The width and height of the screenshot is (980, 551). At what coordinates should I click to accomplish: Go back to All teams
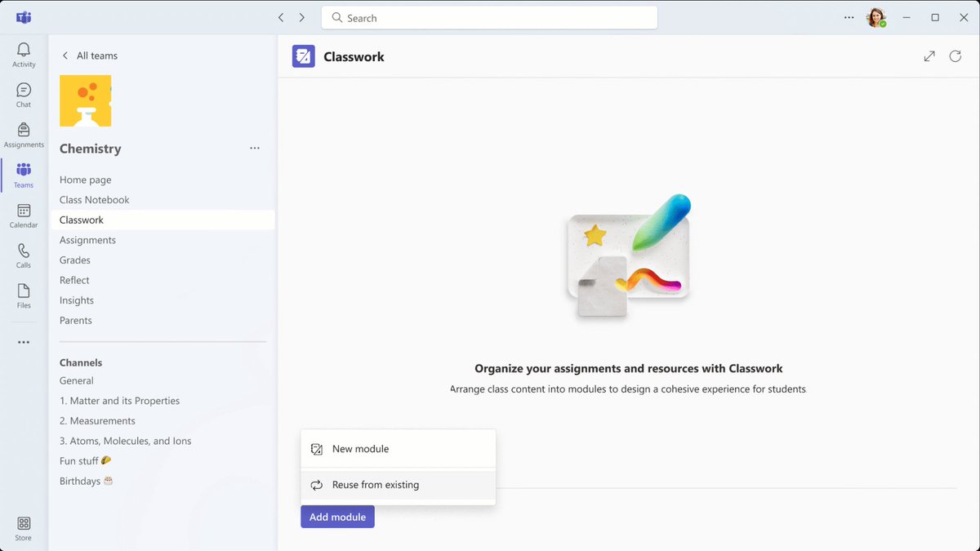coord(90,56)
